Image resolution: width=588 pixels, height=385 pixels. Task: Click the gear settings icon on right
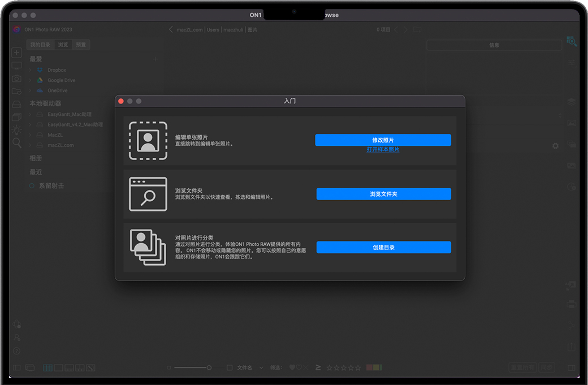pos(555,146)
